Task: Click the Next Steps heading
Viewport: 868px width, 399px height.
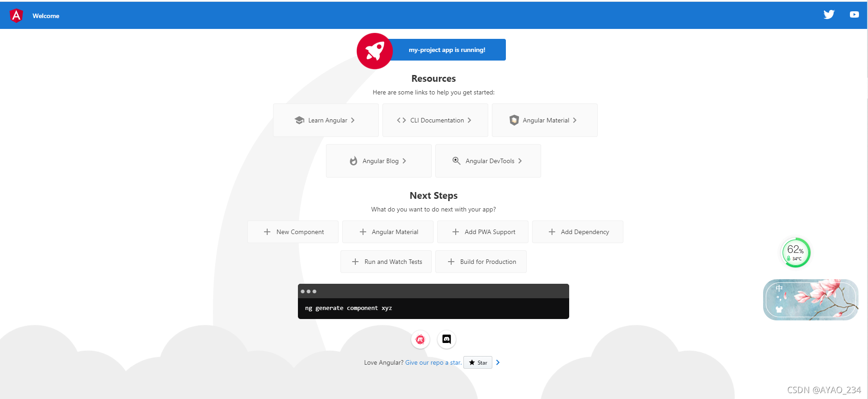Action: point(434,196)
